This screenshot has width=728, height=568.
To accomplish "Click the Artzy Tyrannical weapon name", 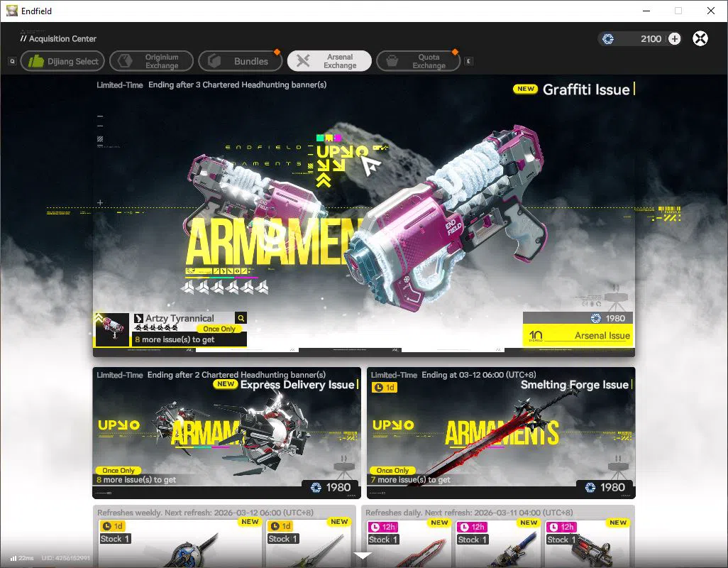I will pos(180,318).
